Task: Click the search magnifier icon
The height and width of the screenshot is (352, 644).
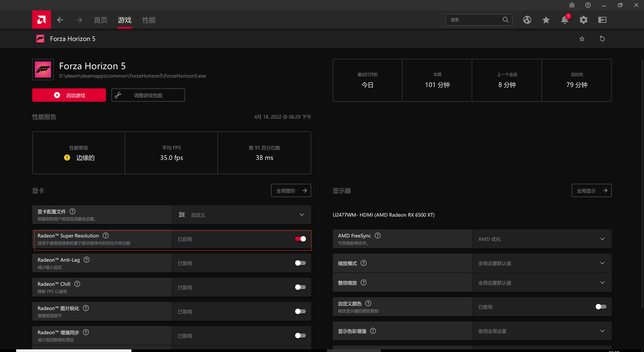Action: 505,20
